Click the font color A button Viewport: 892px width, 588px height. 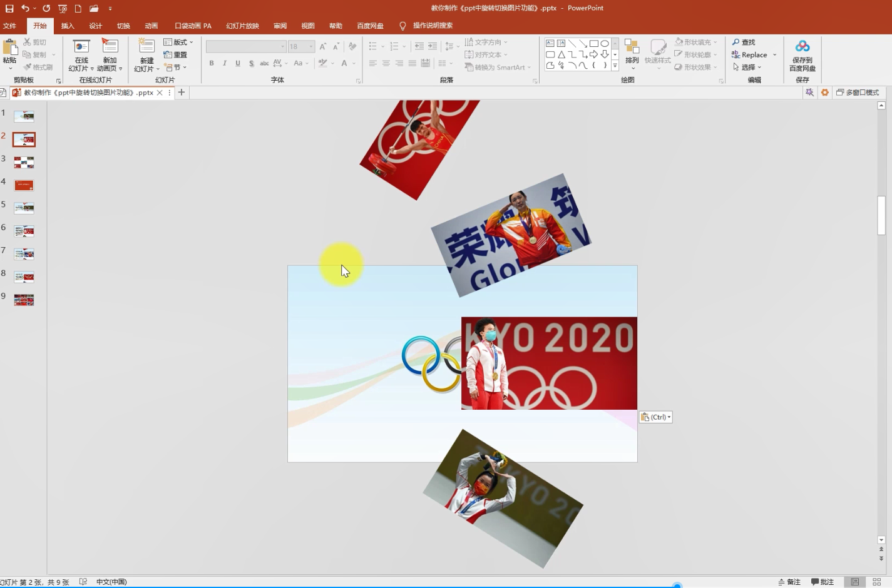[344, 63]
